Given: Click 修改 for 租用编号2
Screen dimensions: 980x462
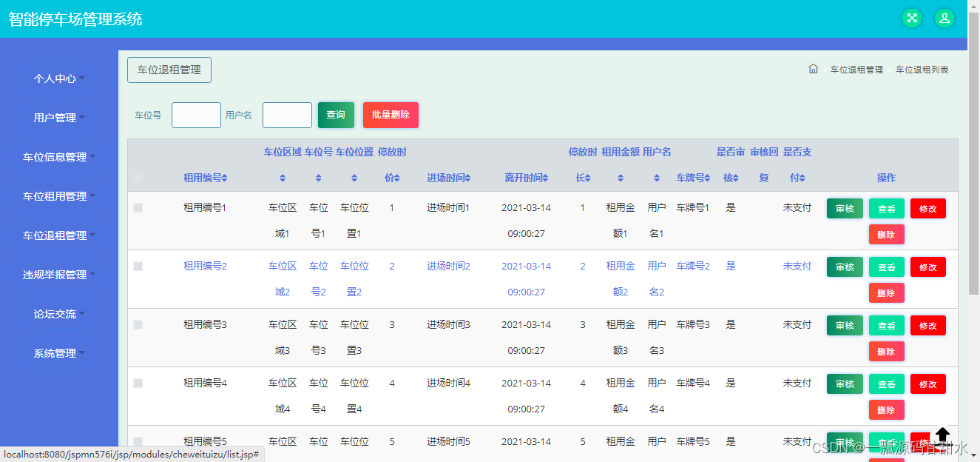Looking at the screenshot, I should pyautogui.click(x=928, y=267).
